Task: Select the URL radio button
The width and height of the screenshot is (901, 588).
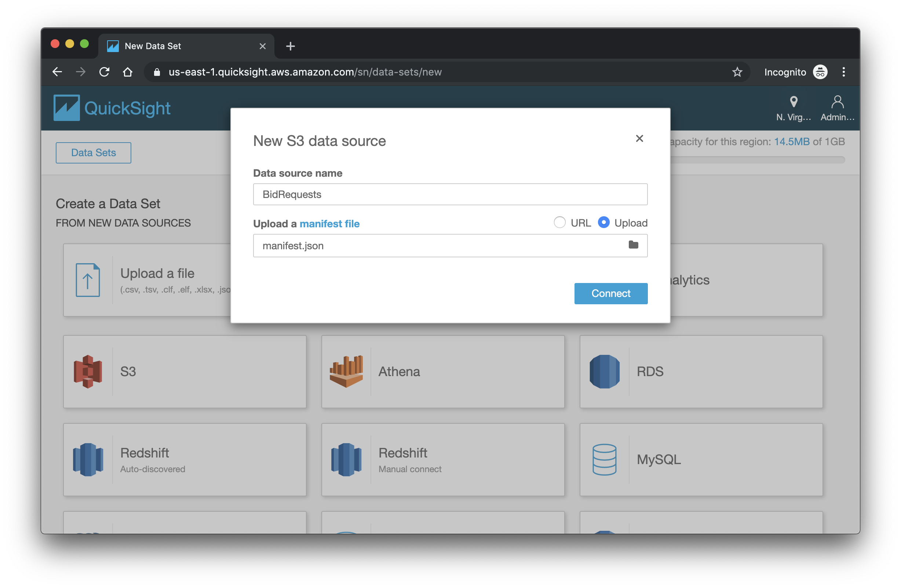Action: 559,223
